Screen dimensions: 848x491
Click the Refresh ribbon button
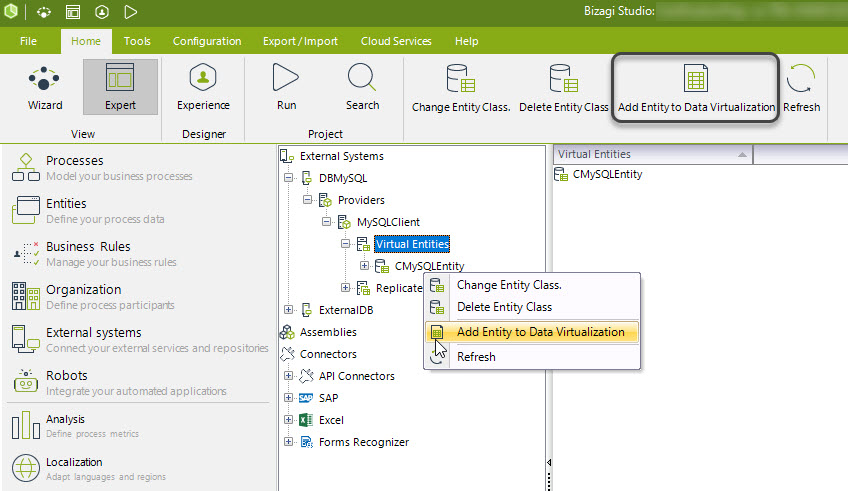[x=801, y=89]
